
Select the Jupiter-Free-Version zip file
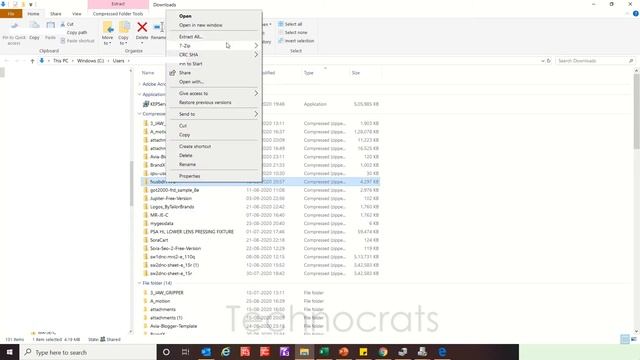[x=171, y=198]
